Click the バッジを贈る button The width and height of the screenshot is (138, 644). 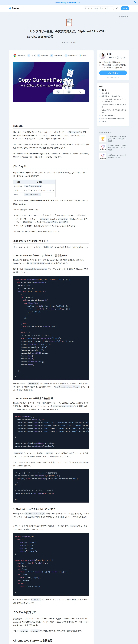click(x=113, y=73)
